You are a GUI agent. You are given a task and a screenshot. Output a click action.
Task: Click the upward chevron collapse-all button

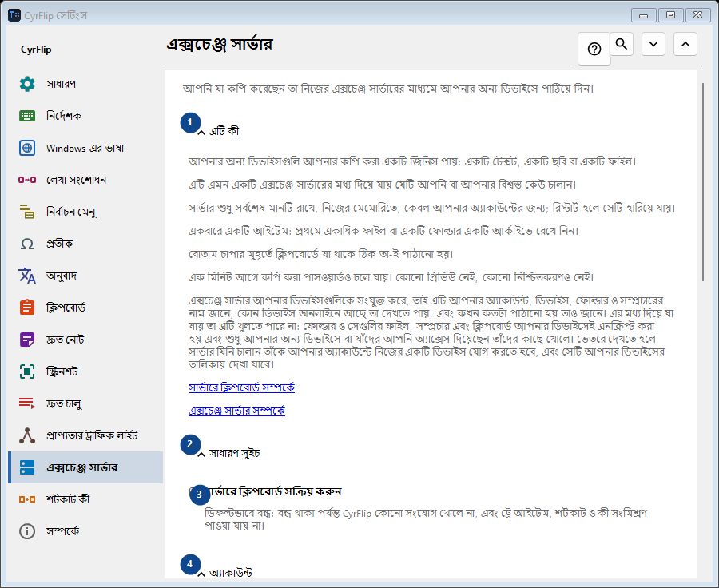685,44
